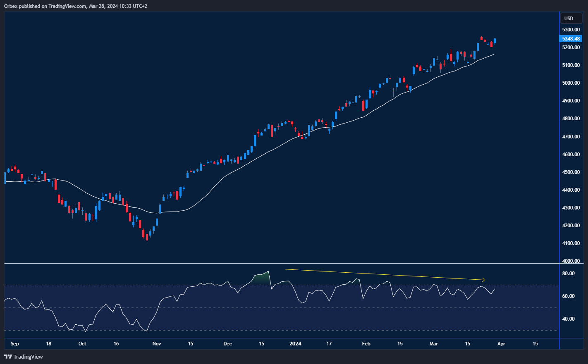This screenshot has width=588, height=364.
Task: Click the 4000.00 price scale label
Action: coord(571,261)
